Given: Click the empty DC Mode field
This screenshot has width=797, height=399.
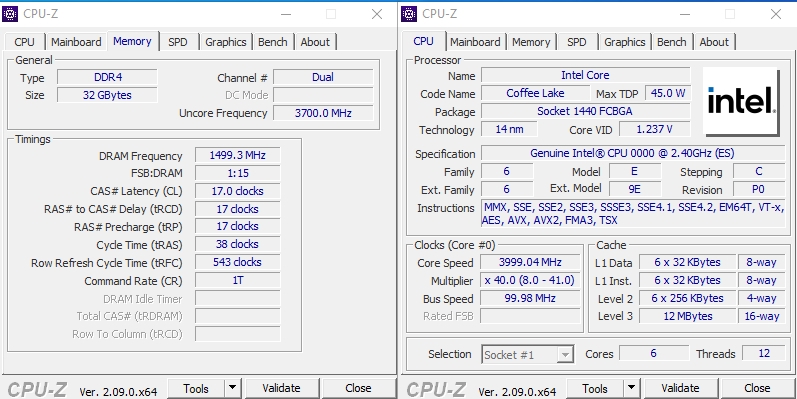Looking at the screenshot, I should click(x=323, y=95).
